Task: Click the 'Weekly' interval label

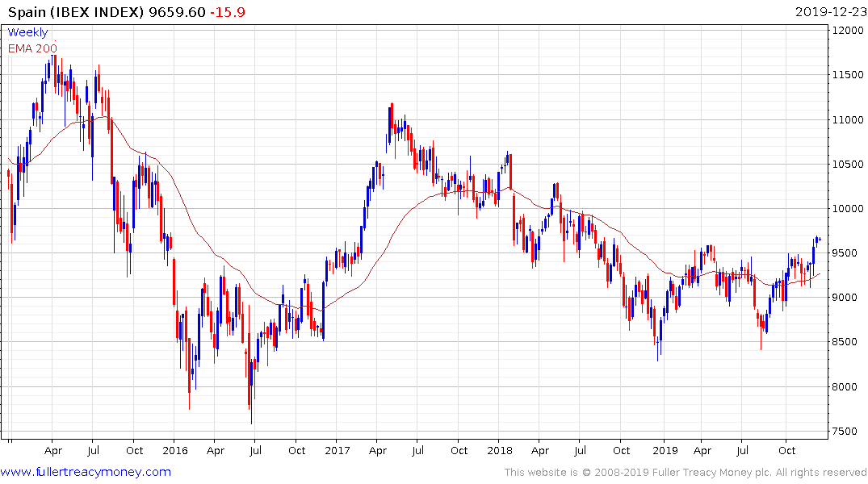Action: pos(27,32)
